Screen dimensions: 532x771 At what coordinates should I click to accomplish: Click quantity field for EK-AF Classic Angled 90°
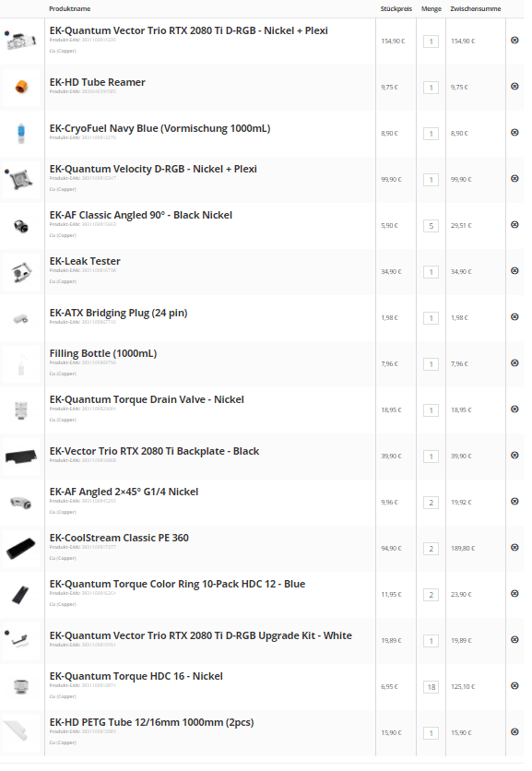click(431, 226)
